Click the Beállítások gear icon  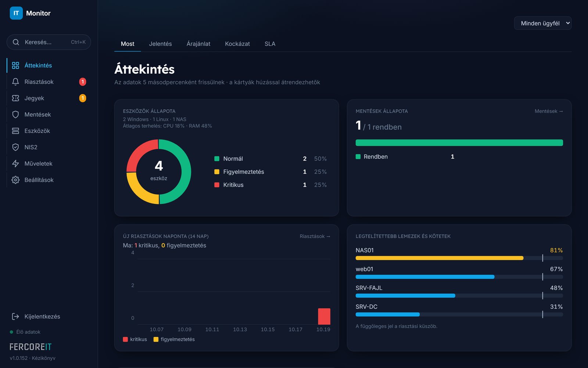[15, 180]
